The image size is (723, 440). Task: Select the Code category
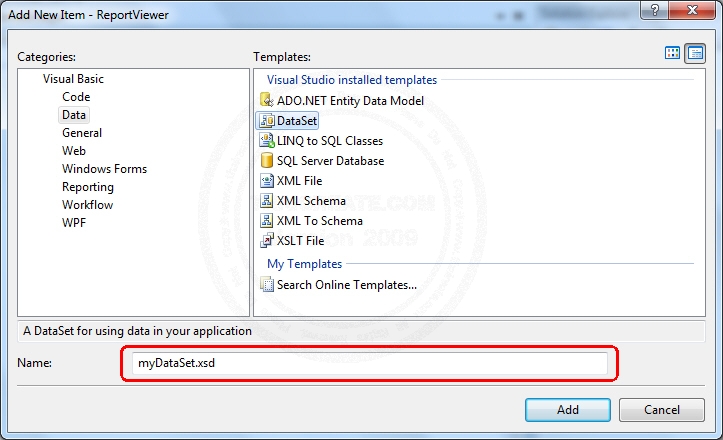pos(76,97)
